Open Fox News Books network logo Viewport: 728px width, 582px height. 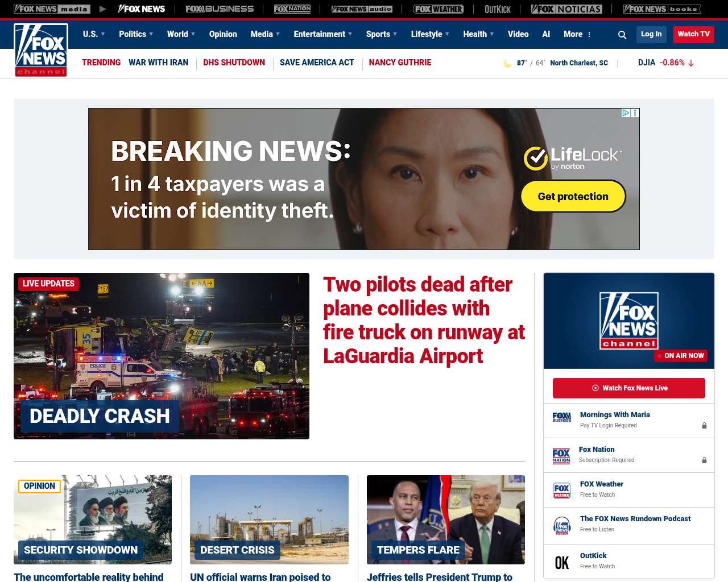click(x=662, y=9)
